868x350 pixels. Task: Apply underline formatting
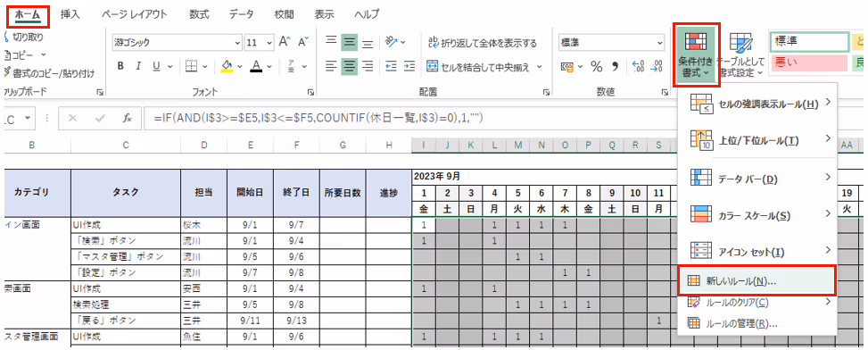click(156, 66)
